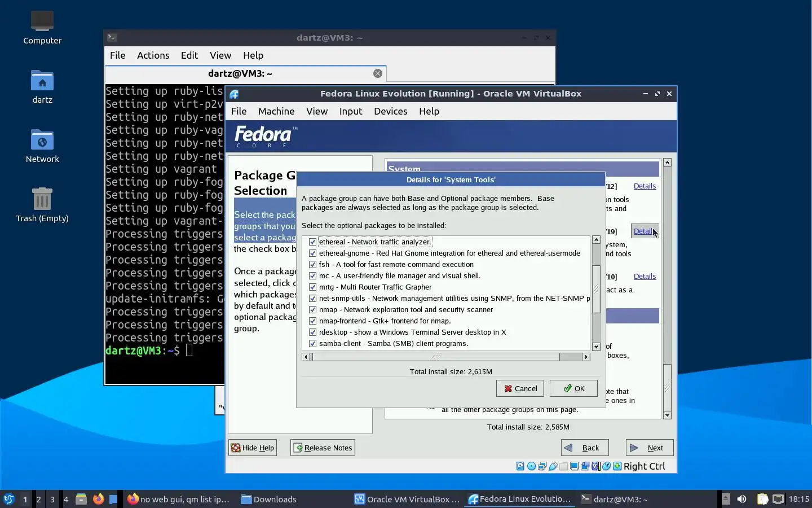This screenshot has height=508, width=812.
Task: Uncheck the fsh package checkbox
Action: (x=313, y=264)
